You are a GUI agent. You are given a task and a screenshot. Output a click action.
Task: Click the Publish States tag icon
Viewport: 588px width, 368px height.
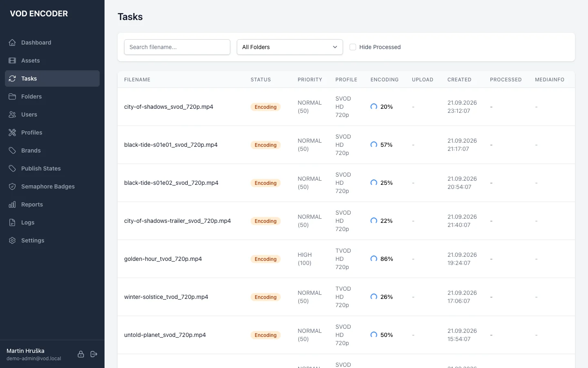pyautogui.click(x=12, y=168)
